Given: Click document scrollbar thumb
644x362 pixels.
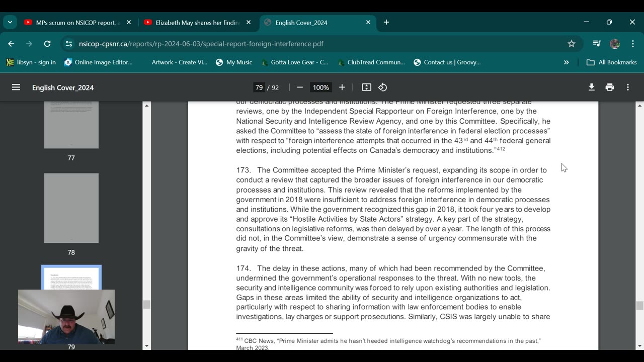Looking at the screenshot, I should point(639,306).
